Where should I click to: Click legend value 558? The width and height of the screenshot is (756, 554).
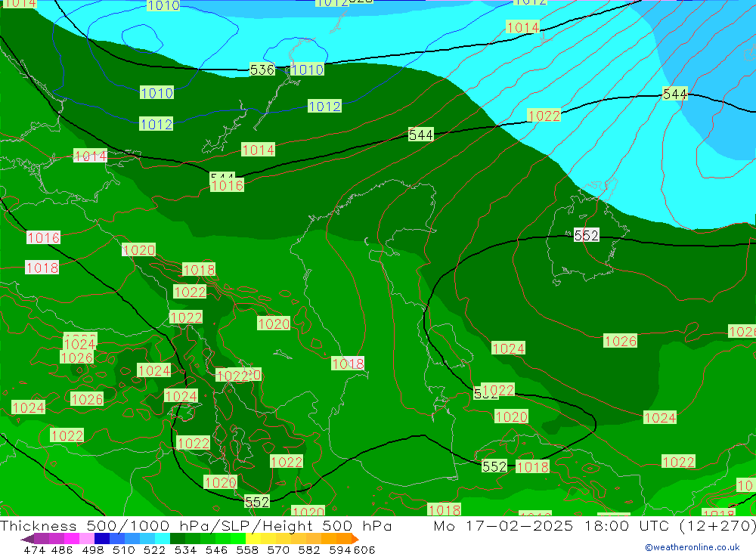point(247,549)
